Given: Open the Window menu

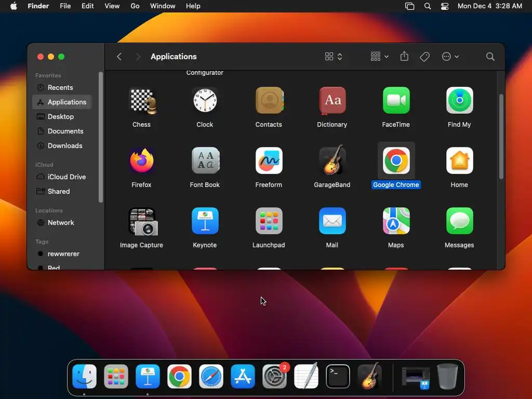Looking at the screenshot, I should pos(163,6).
